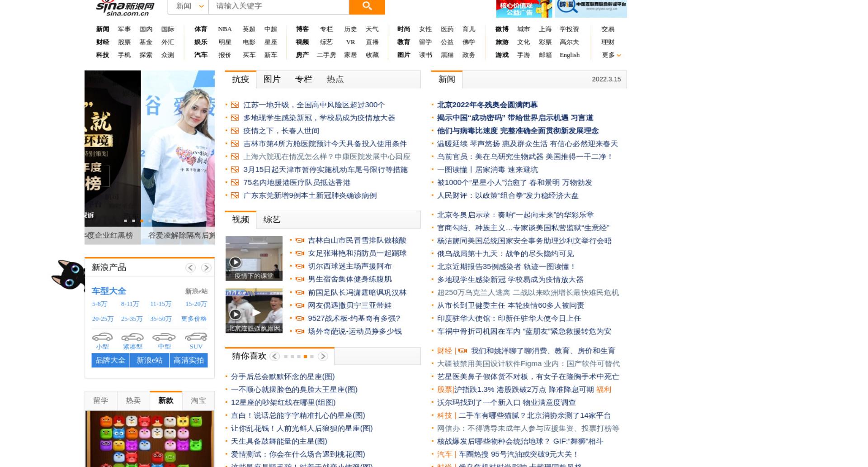The width and height of the screenshot is (868, 467).
Task: Switch to the 综艺 tab
Action: 272,219
